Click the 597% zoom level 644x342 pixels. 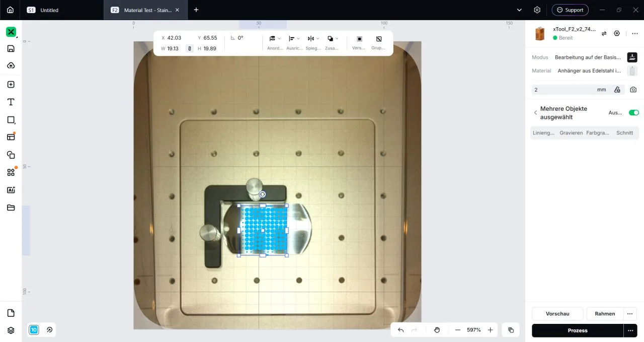(x=473, y=330)
